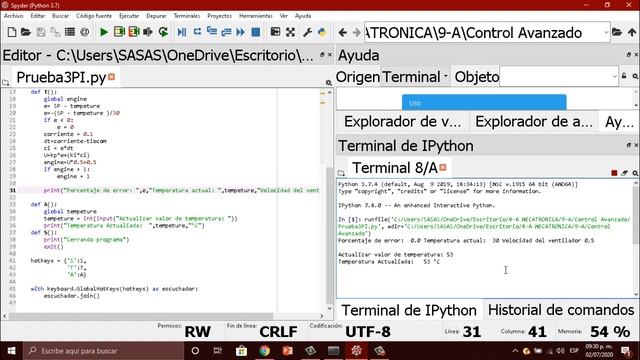Open the Windows Start menu

(x=11, y=351)
